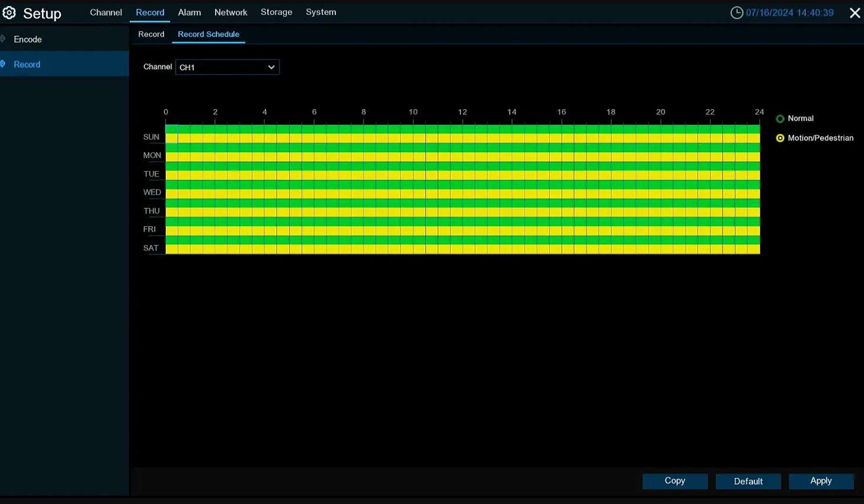Open the System tab
The image size is (864, 504).
coord(321,12)
